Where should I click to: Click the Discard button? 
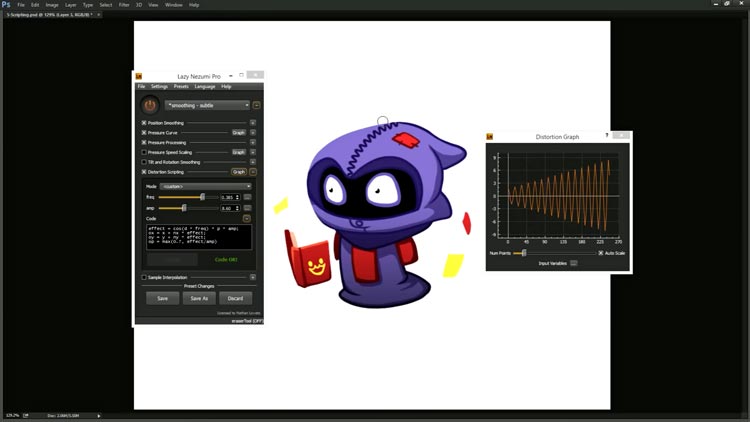click(x=236, y=298)
